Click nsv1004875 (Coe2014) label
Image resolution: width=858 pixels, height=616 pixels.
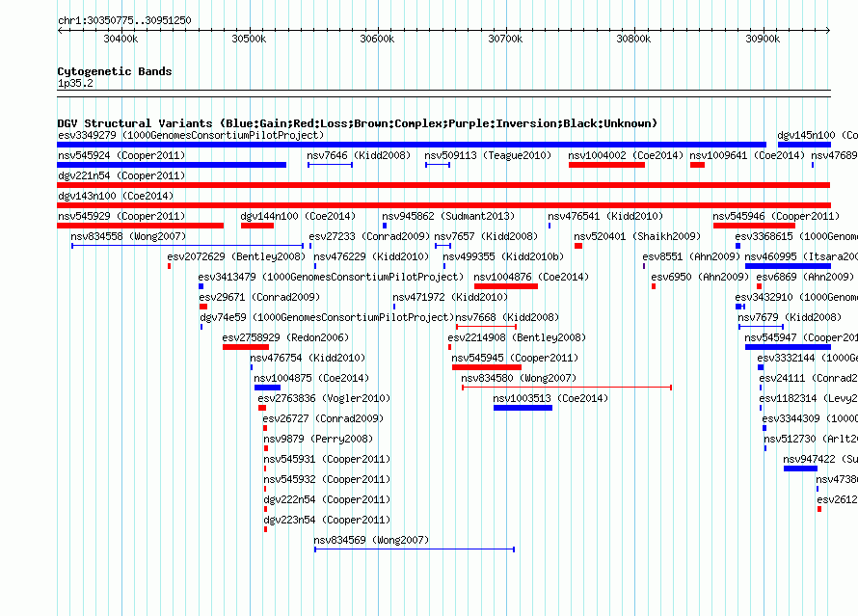(x=311, y=378)
